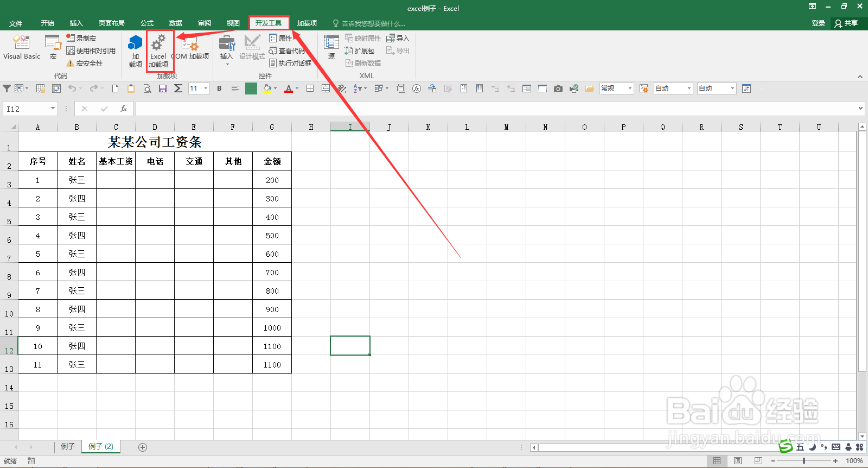Click 登录 to sign in
Viewport: 868px width, 468px height.
click(819, 23)
